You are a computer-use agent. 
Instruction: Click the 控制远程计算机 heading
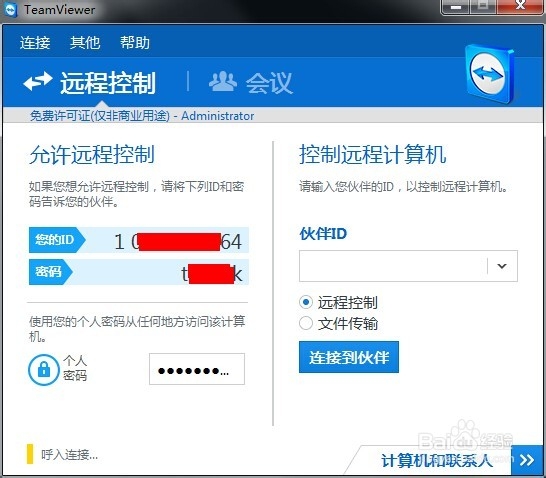point(373,154)
